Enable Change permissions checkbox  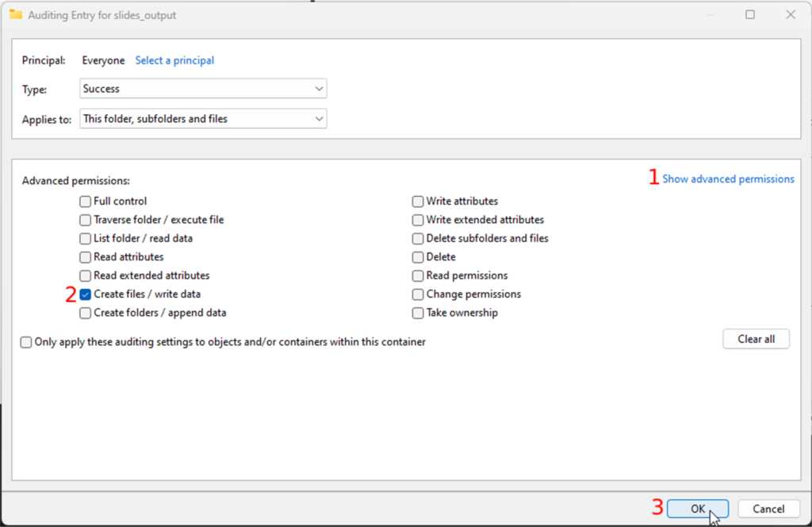pyautogui.click(x=418, y=294)
